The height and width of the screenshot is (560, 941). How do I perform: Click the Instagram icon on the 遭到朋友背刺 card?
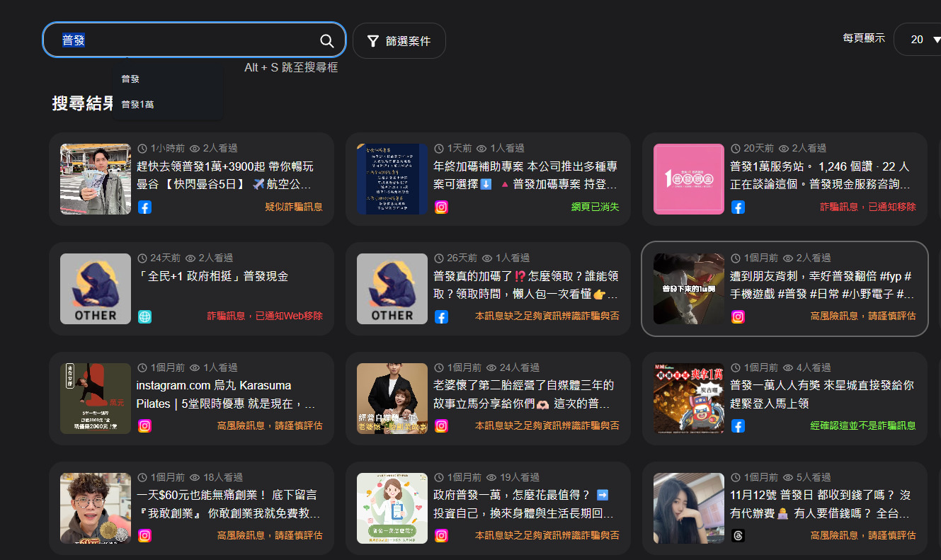click(738, 317)
